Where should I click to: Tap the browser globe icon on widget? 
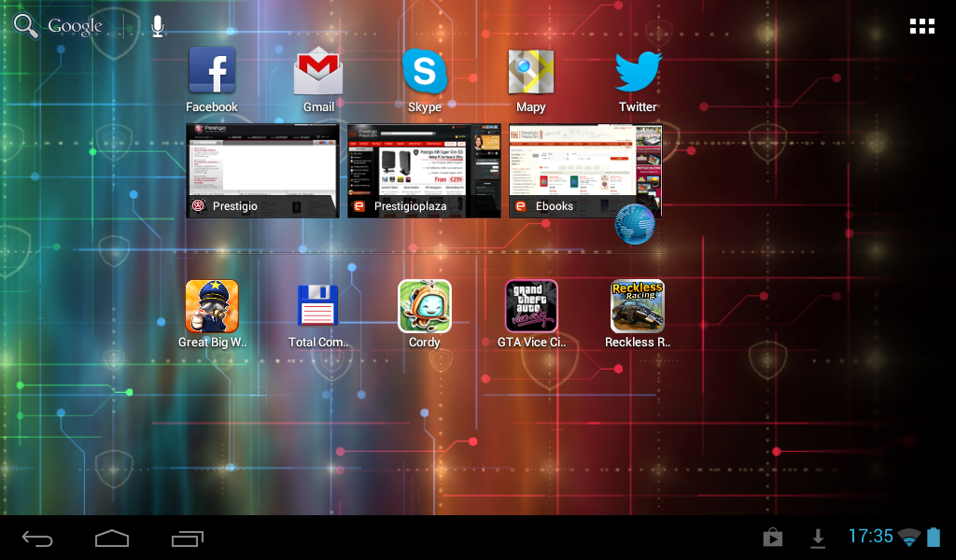tap(635, 224)
